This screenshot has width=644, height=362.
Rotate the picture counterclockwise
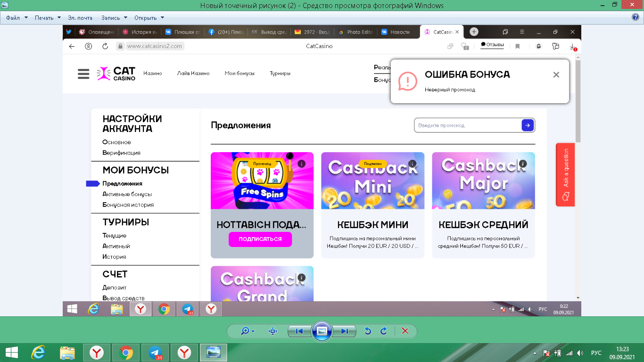368,331
